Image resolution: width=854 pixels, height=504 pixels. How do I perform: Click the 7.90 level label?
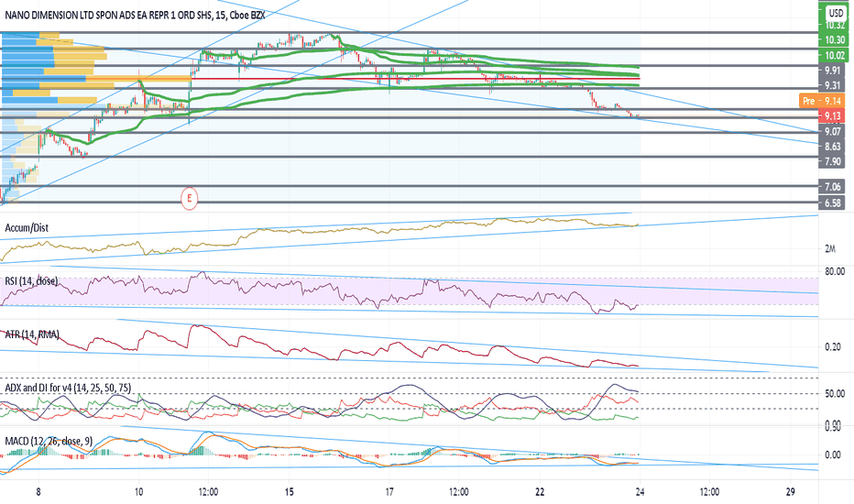coord(832,161)
